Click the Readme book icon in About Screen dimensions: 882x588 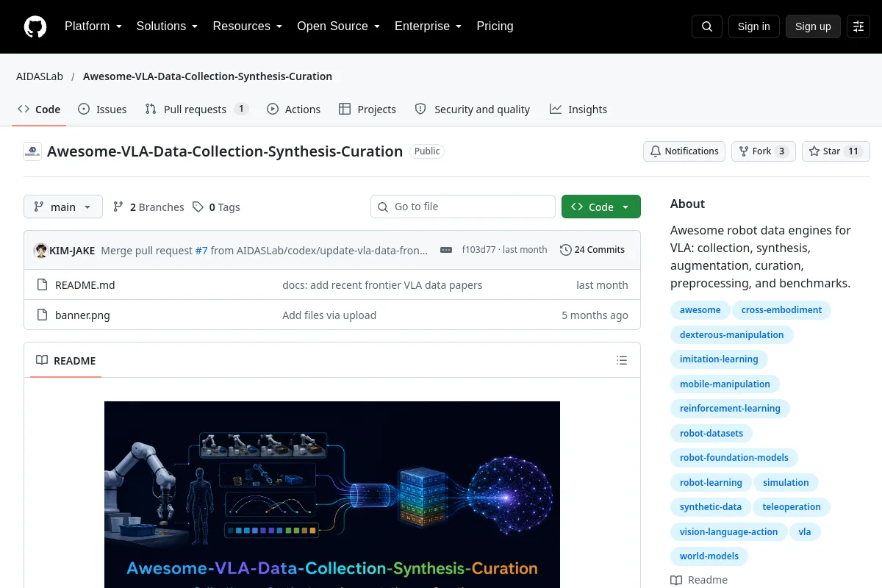676,580
